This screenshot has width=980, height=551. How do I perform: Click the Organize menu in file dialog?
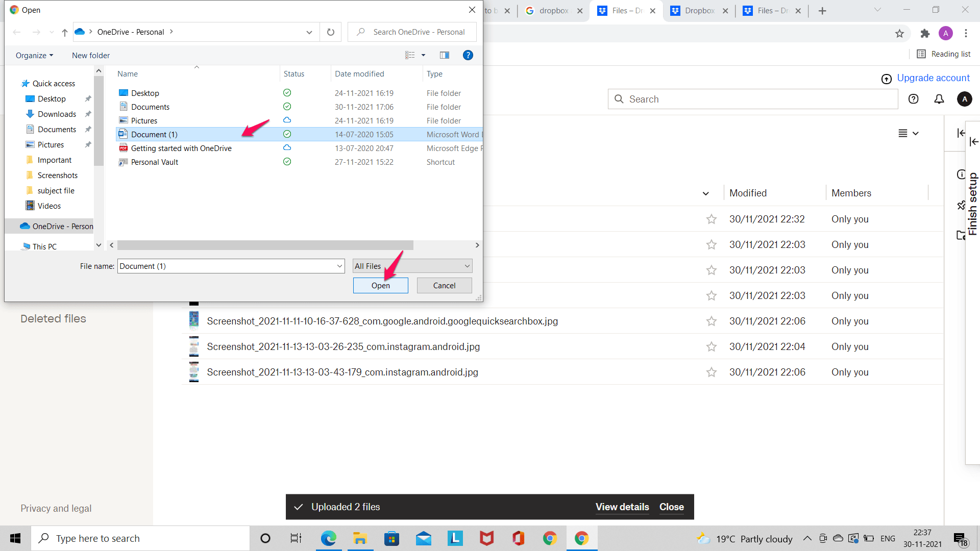34,55
